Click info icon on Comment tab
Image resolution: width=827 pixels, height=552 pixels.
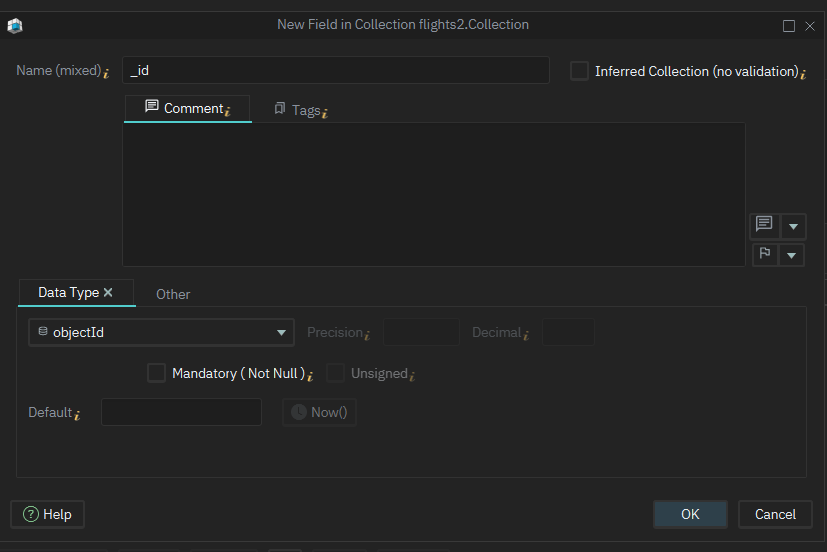tap(228, 111)
